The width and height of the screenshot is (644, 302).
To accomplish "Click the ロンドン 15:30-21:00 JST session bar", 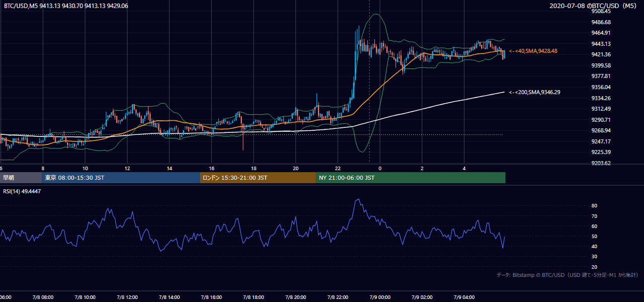I will tap(258, 178).
